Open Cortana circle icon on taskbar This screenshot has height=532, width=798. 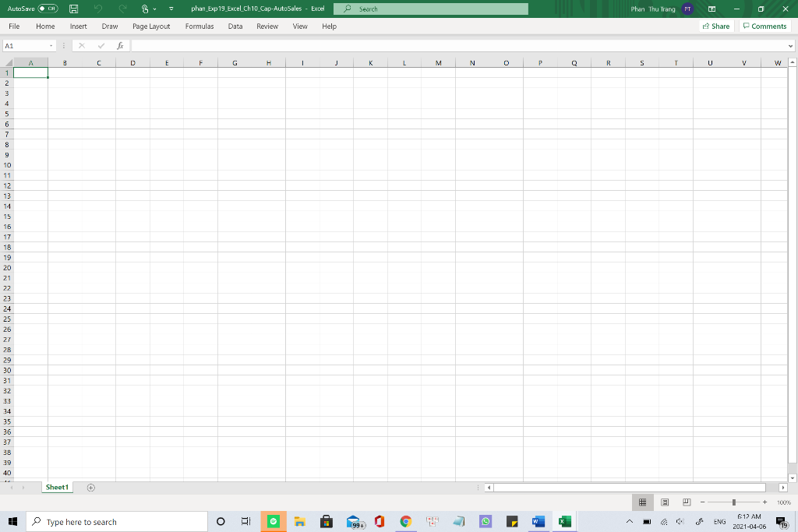tap(221, 521)
